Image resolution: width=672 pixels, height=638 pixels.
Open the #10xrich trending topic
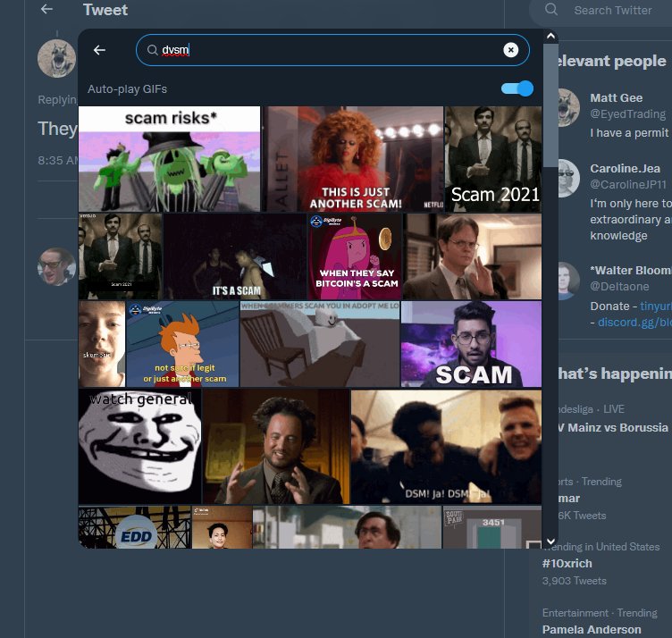click(x=567, y=564)
